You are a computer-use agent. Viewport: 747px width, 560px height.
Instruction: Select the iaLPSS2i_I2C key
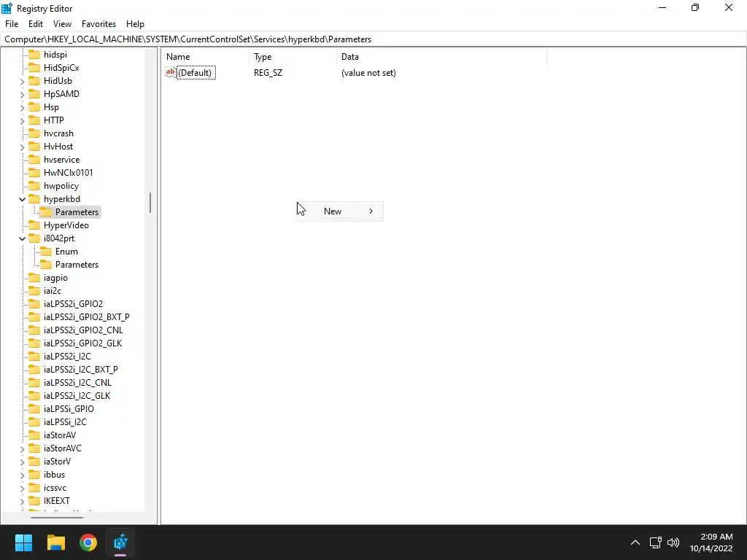click(67, 356)
